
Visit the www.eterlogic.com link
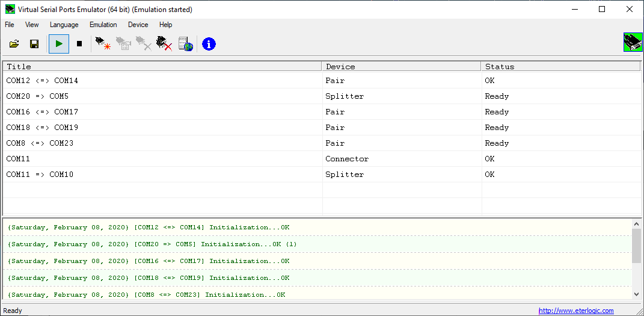pos(576,311)
